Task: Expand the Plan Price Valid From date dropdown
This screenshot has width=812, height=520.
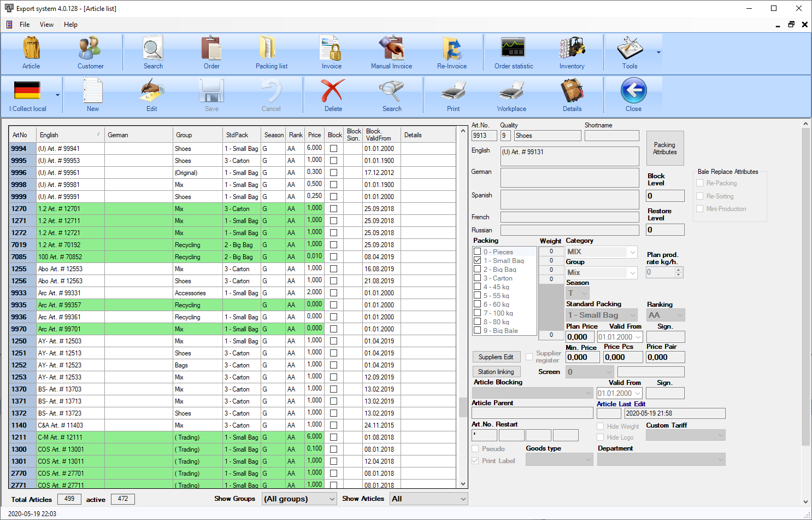Action: (638, 337)
